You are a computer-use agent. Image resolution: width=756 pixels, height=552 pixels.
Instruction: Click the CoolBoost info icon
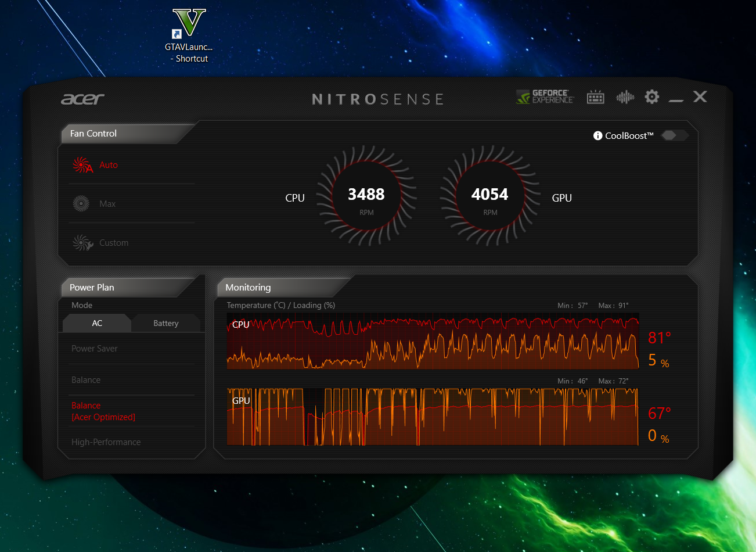pos(597,135)
